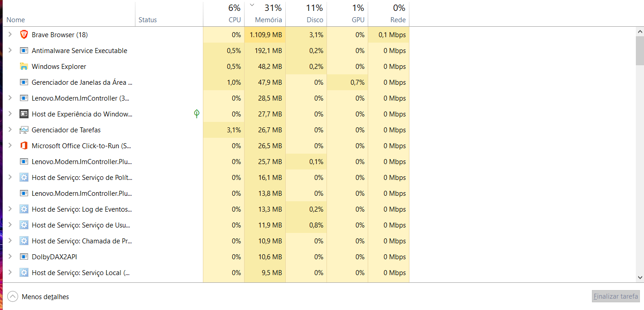Sort processes by Disco column header
This screenshot has height=310, width=644.
coord(306,14)
